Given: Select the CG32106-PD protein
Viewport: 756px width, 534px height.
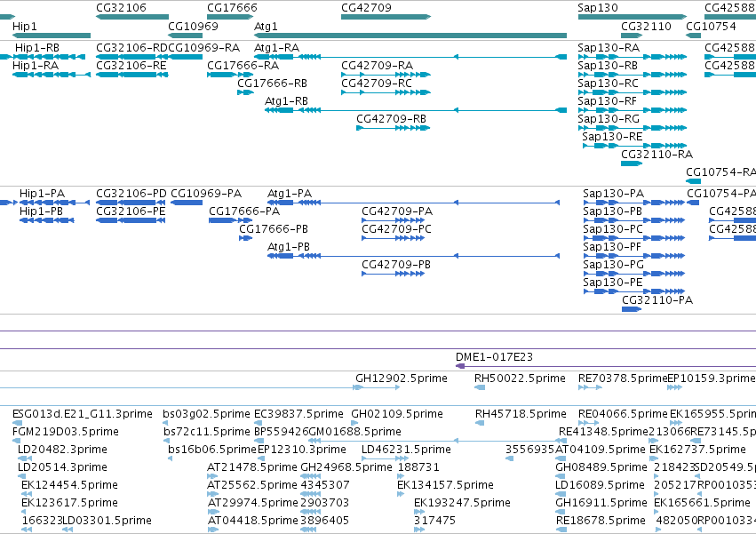Looking at the screenshot, I should point(131,202).
